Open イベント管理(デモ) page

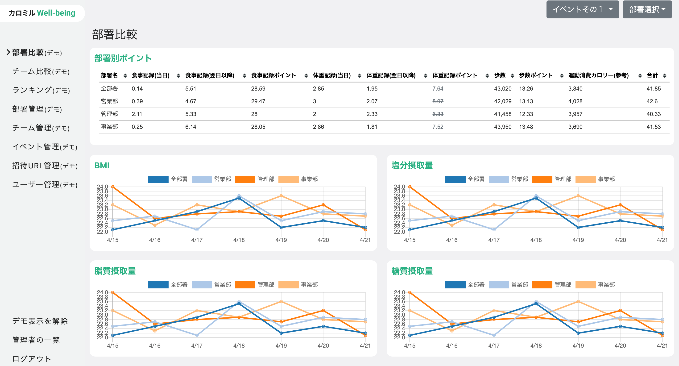(45, 147)
